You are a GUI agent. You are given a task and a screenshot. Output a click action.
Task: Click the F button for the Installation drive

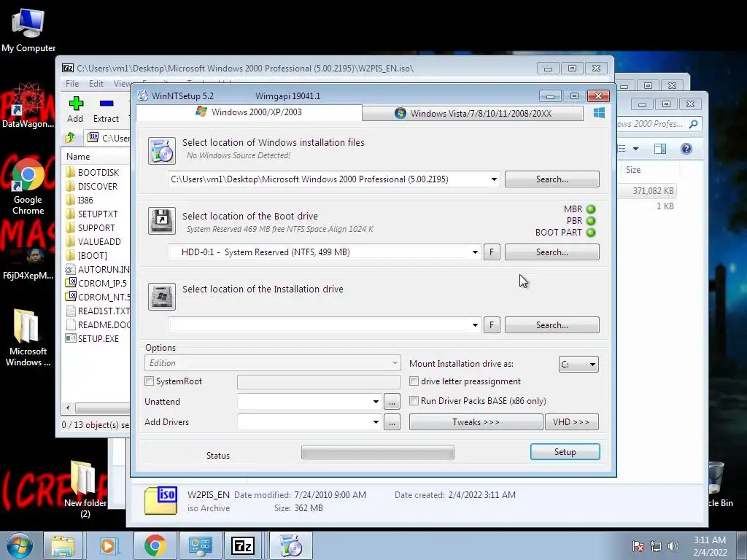(492, 325)
